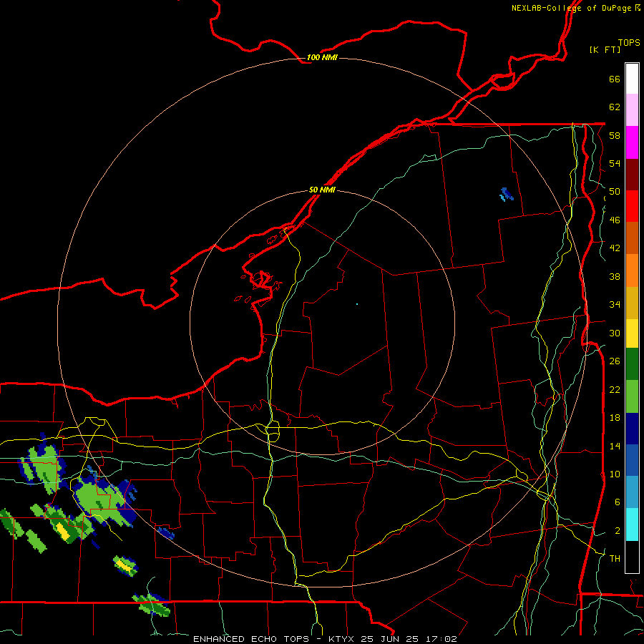The width and height of the screenshot is (644, 644).
Task: Click the magenta 58 kft legend swatch
Action: (x=632, y=142)
